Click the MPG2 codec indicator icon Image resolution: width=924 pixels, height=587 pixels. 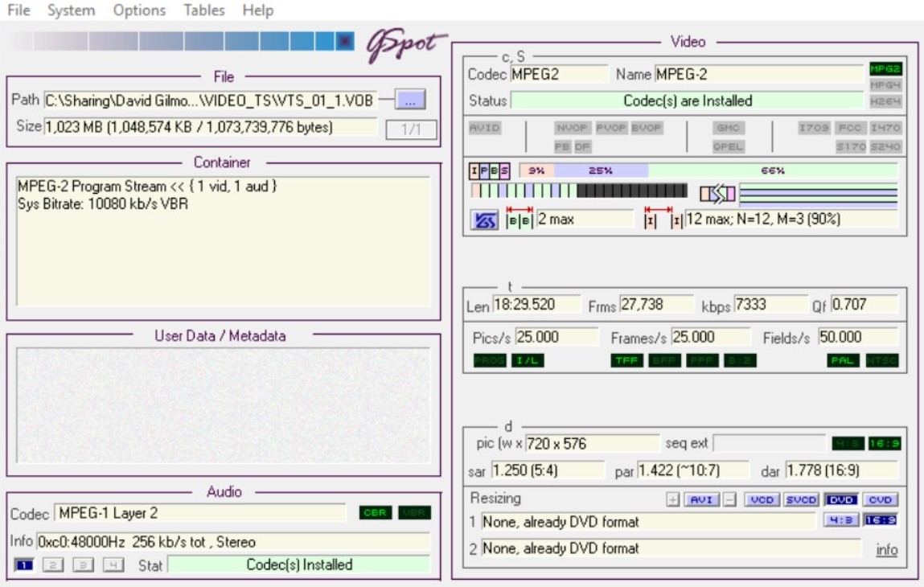[x=885, y=69]
